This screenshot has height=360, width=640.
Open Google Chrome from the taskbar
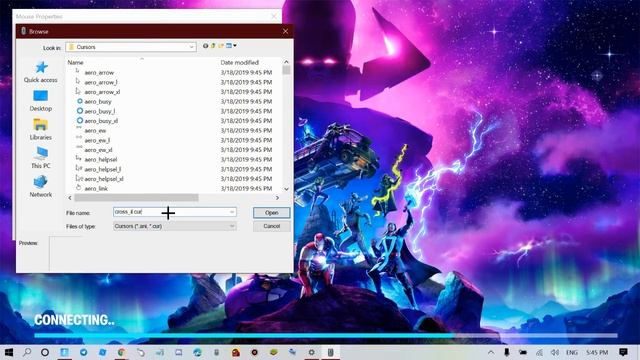121,352
